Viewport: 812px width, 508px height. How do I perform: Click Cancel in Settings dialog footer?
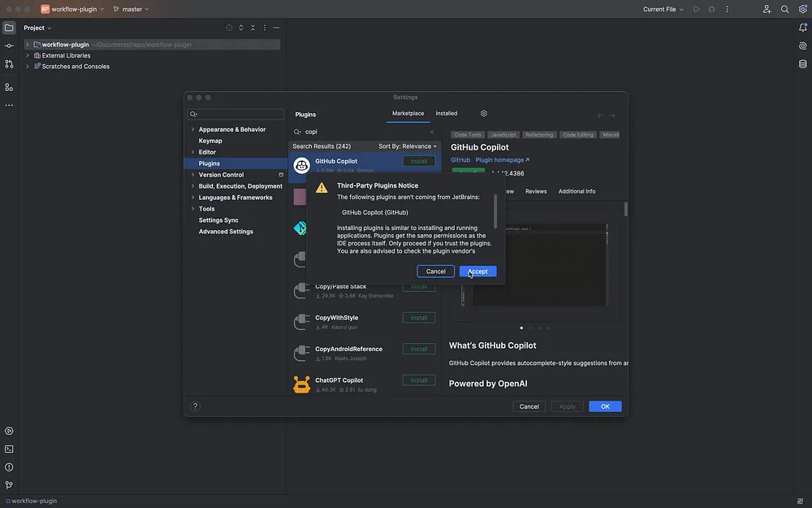[529, 406]
